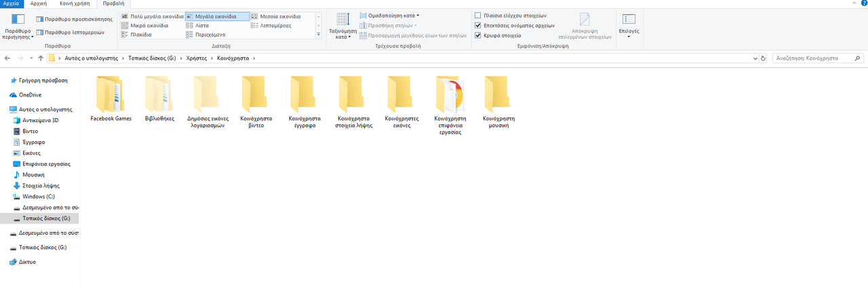Choose Μεσαία εικονίδια layout
This screenshot has height=287, width=868.
coord(277,16)
